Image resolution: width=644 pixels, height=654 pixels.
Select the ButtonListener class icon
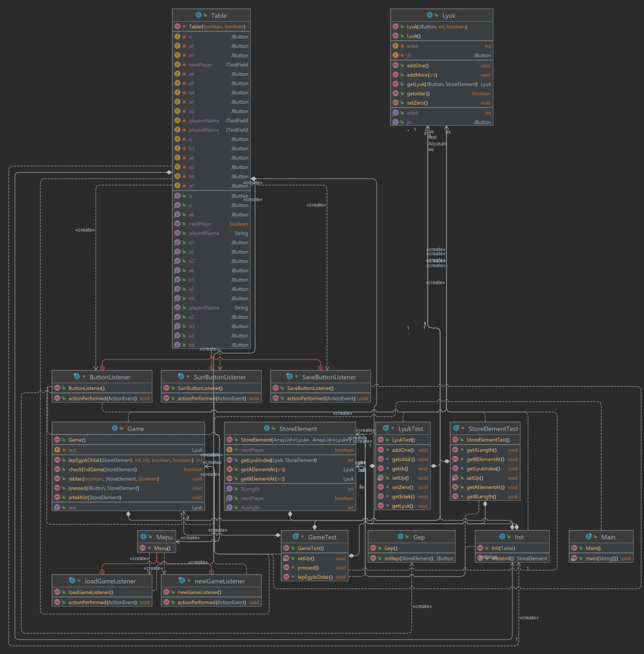click(x=77, y=377)
